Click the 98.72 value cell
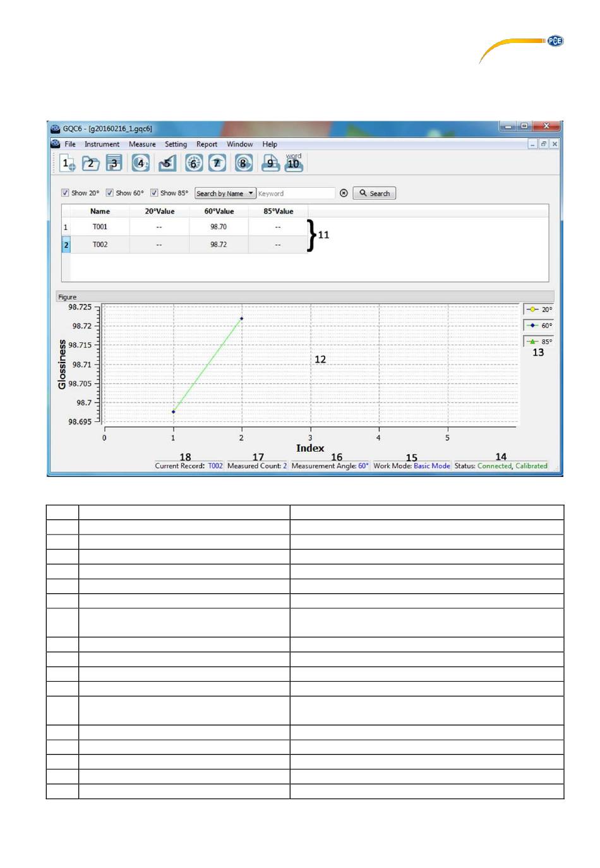Viewport: 600px width, 868px height. (219, 244)
